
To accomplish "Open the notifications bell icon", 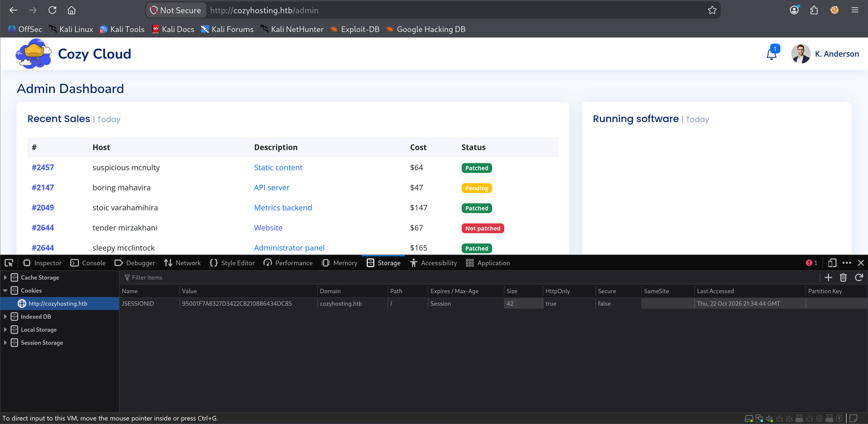I will coord(772,53).
